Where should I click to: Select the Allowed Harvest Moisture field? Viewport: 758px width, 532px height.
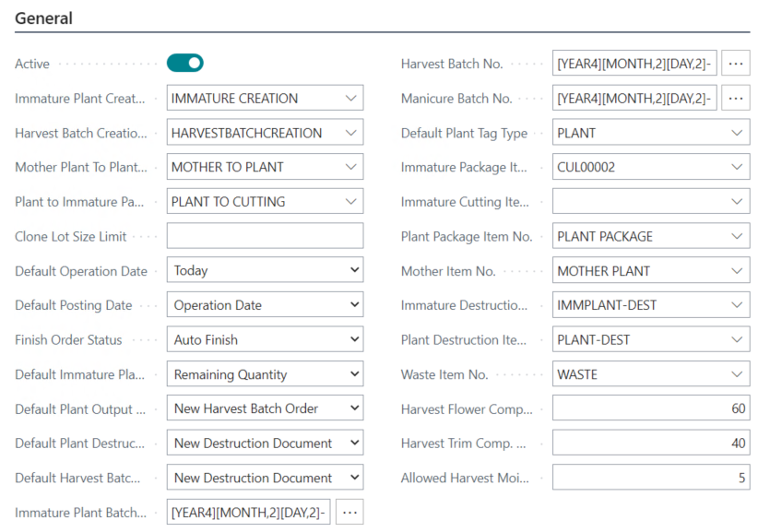coord(651,478)
